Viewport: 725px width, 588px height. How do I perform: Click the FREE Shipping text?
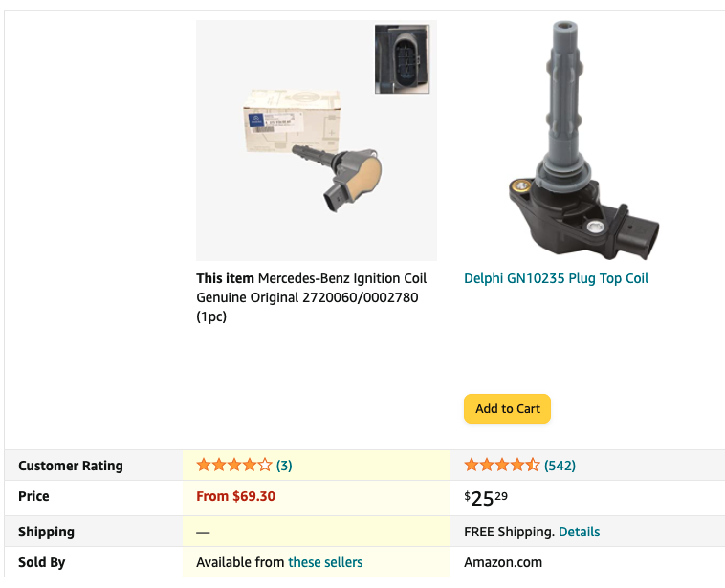coord(509,532)
